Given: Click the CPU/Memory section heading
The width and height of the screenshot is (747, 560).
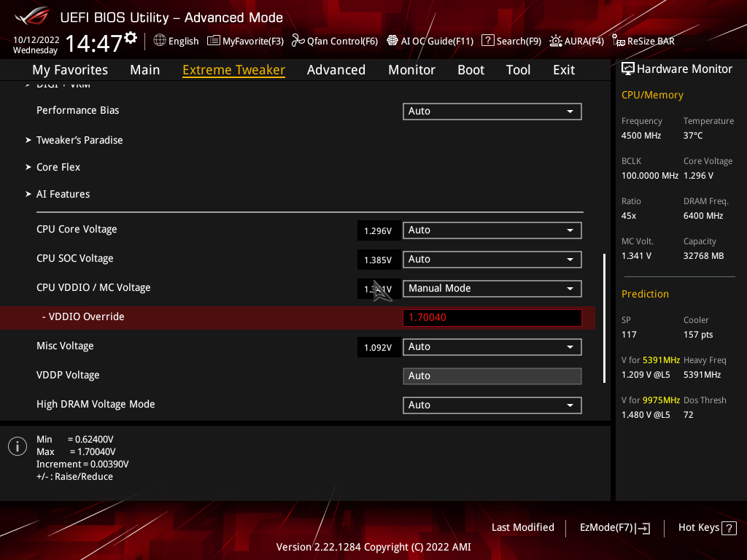Looking at the screenshot, I should pyautogui.click(x=652, y=96).
